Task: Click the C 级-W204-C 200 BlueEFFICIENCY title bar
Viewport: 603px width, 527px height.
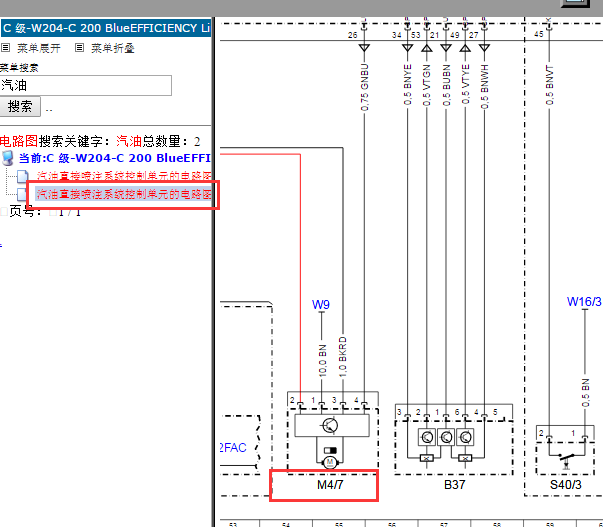Action: tap(106, 28)
